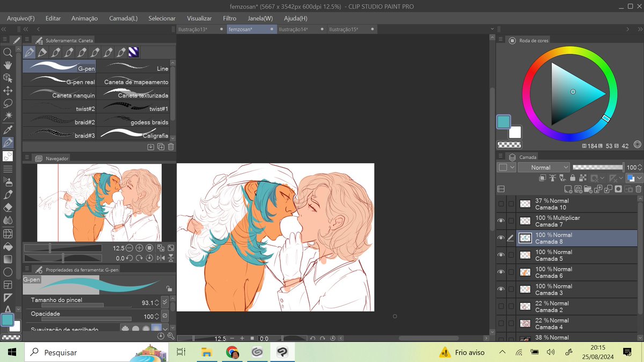The height and width of the screenshot is (362, 644).
Task: Zoom in in the Navigator panel
Action: click(x=140, y=248)
